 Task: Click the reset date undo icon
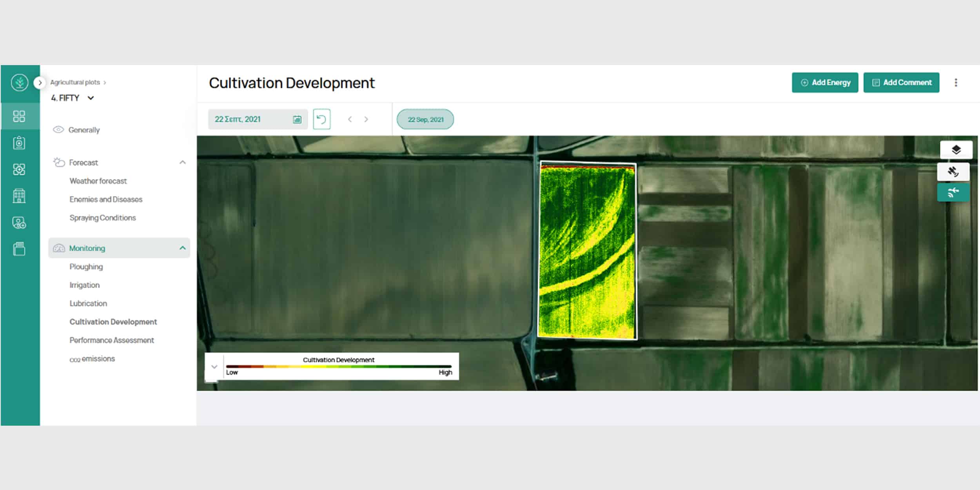point(321,119)
